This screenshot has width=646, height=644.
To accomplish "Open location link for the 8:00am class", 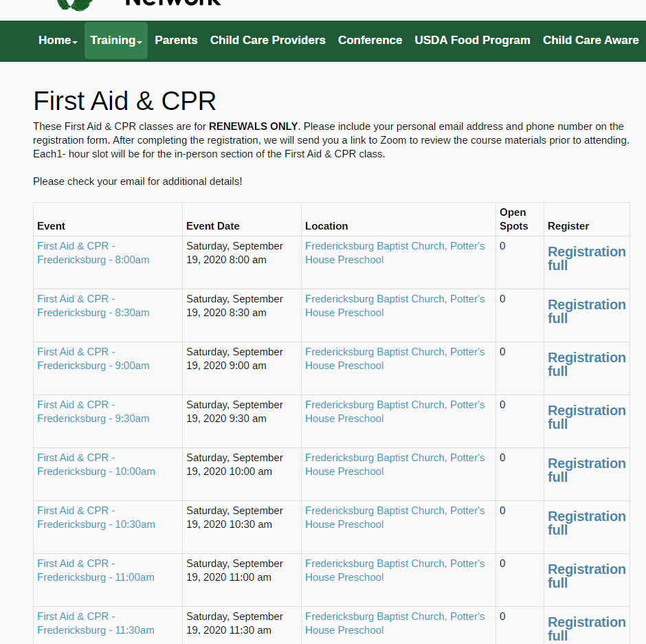I will click(x=394, y=253).
